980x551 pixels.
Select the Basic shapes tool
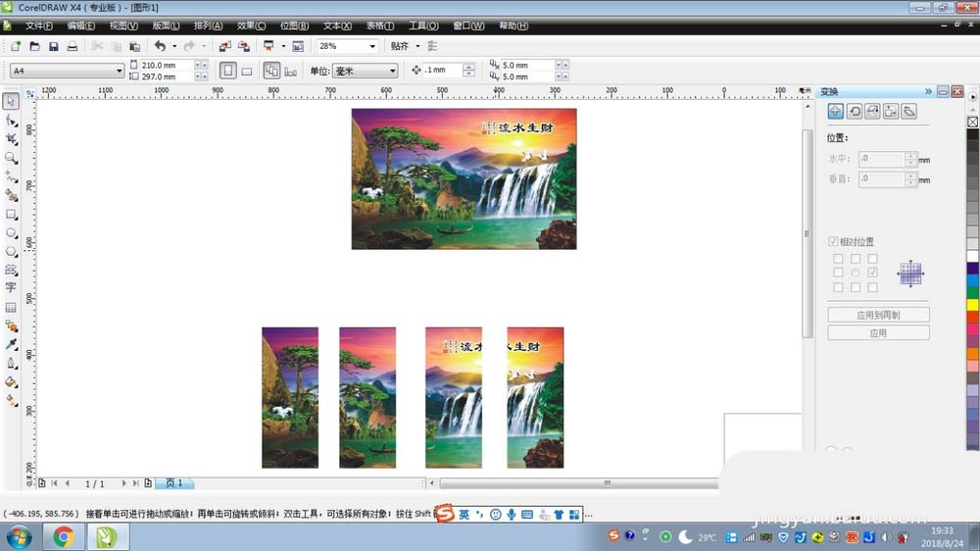(x=11, y=270)
